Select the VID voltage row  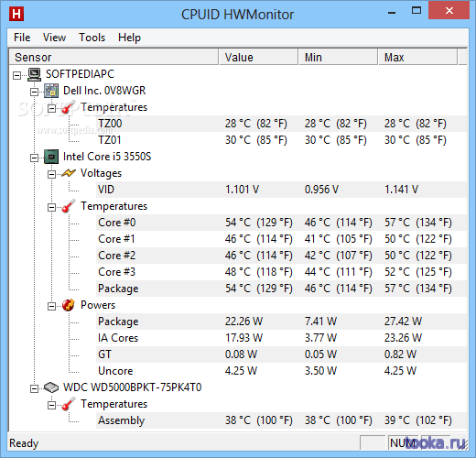(x=281, y=190)
